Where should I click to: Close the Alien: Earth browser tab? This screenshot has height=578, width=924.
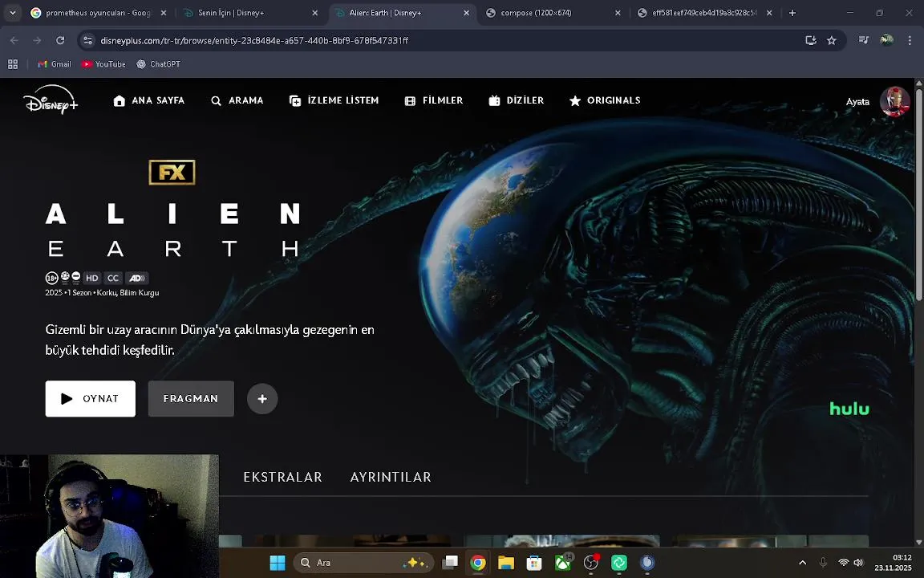(466, 13)
